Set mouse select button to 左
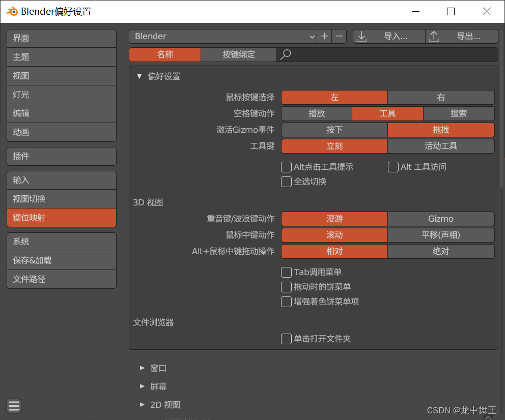 [334, 97]
